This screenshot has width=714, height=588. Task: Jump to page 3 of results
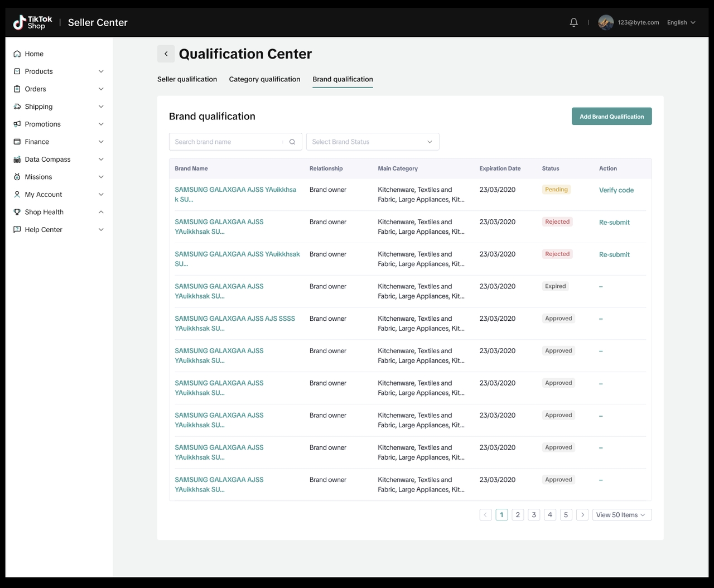534,515
